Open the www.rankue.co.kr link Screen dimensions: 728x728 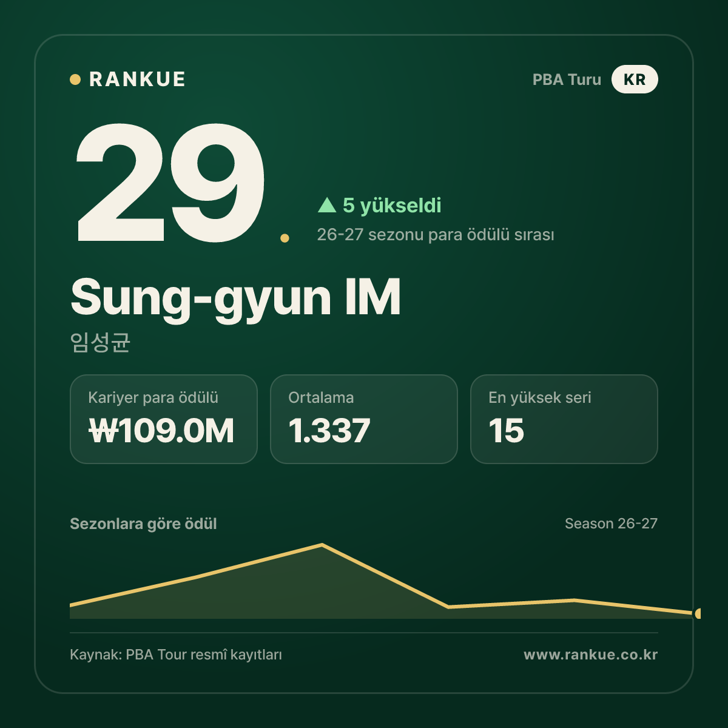(x=590, y=655)
